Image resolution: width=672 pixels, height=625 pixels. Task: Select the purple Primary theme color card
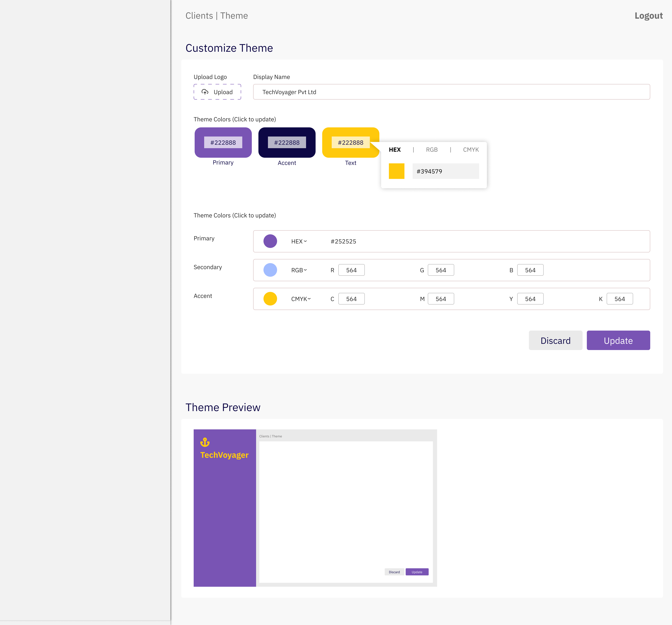pos(223,143)
